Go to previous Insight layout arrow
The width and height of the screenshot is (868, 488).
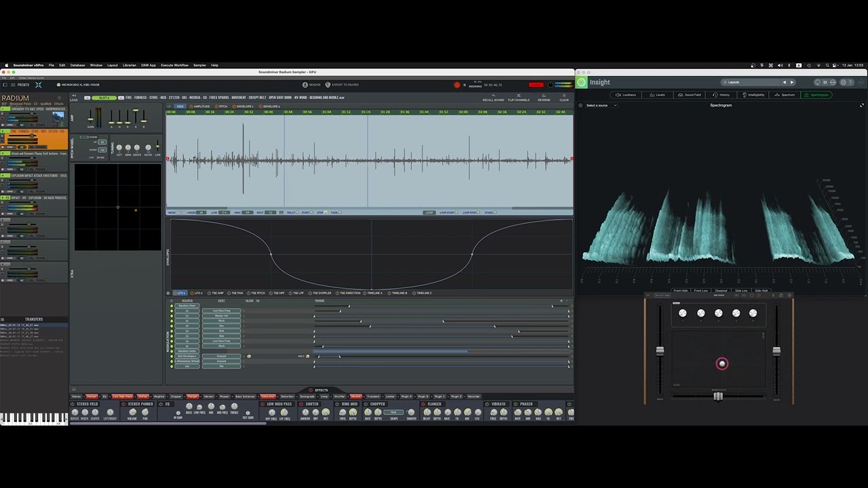click(x=784, y=82)
